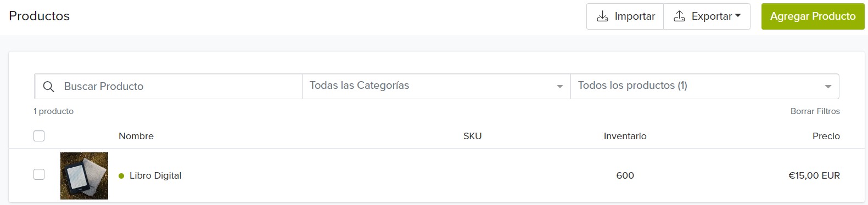Click the SKU column header

coord(472,136)
